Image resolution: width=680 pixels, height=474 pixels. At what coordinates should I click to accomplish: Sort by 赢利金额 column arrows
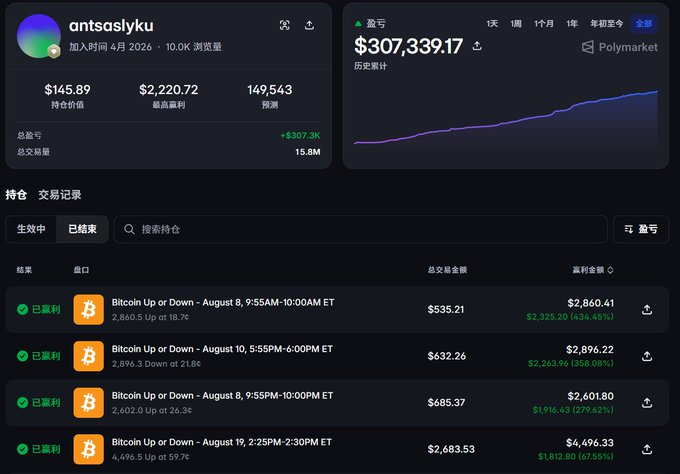(x=610, y=270)
